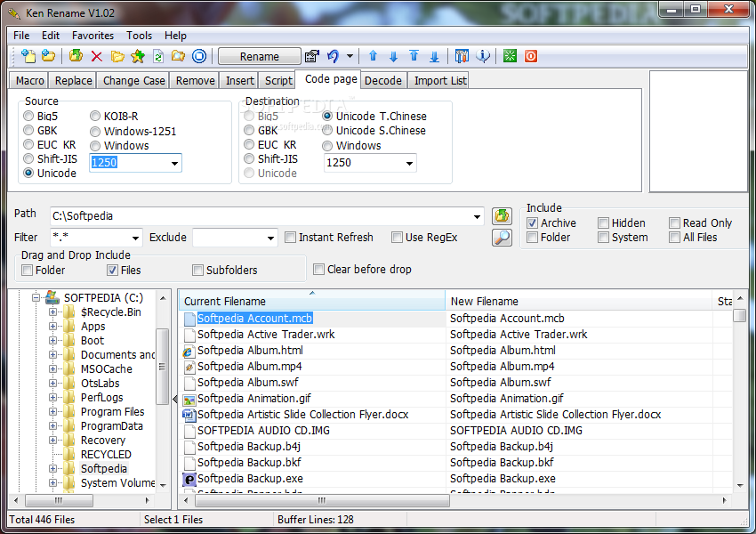
Task: Click the move to bottom arrow icon
Action: pyautogui.click(x=434, y=56)
